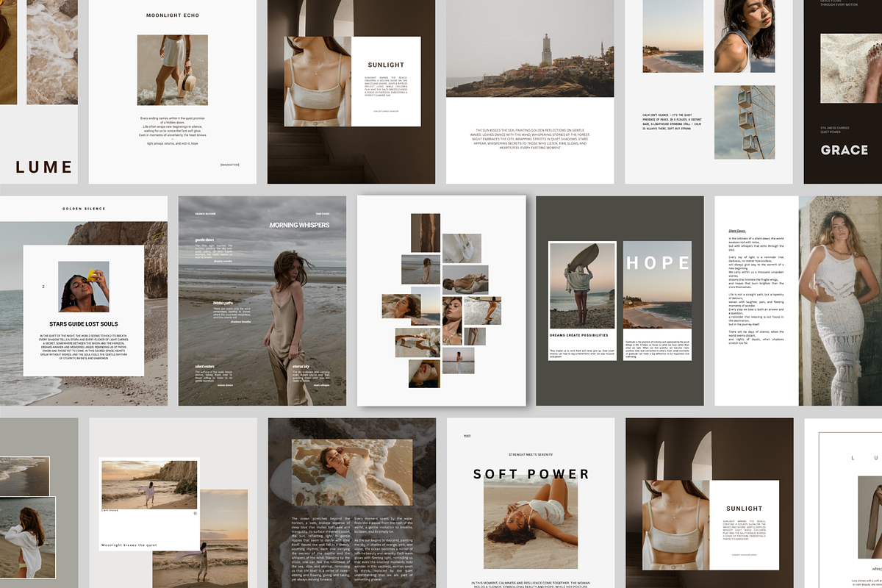Open the photo of woman holding yellow flower
882x588 pixels.
click(84, 287)
